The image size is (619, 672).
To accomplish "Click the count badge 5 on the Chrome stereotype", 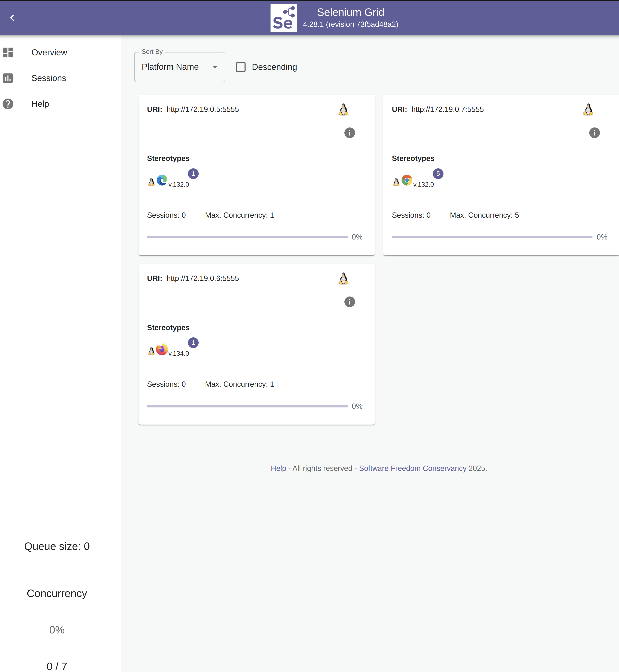I will pyautogui.click(x=438, y=174).
